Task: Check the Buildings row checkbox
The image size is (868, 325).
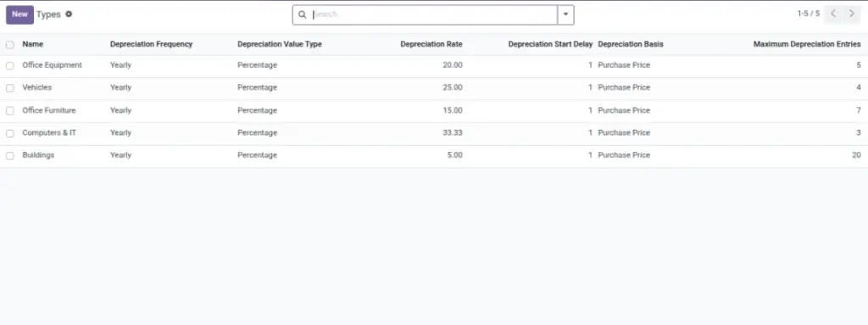Action: click(x=10, y=156)
